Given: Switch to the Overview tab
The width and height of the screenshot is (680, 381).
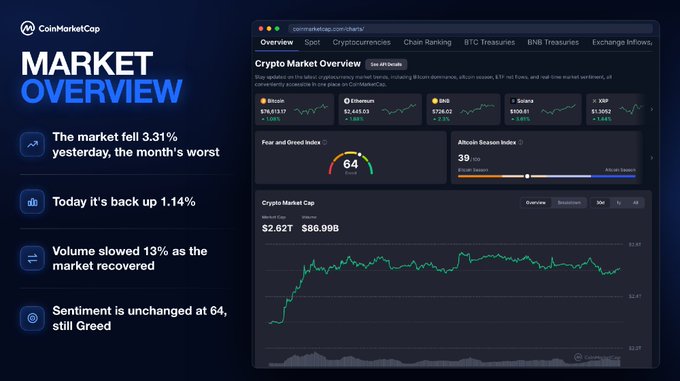Looking at the screenshot, I should (277, 42).
